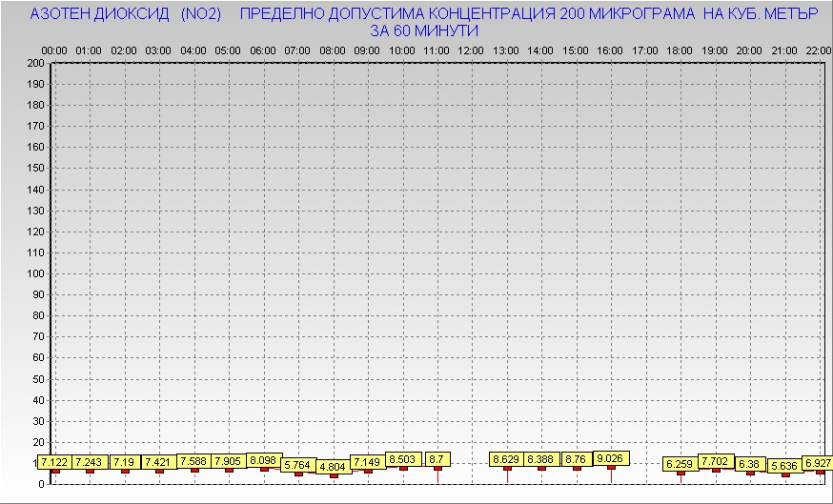Viewport: 833px width, 504px height.
Task: Click the 50 y-axis label
Action: [x=39, y=379]
